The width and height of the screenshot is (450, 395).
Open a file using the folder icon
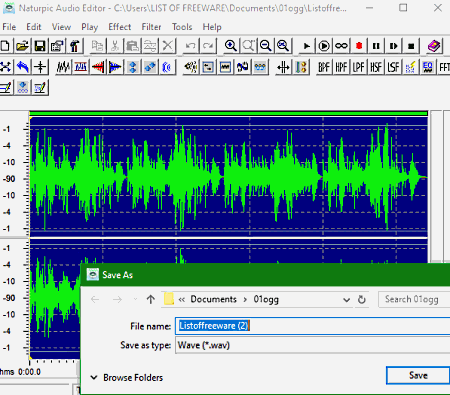point(22,46)
